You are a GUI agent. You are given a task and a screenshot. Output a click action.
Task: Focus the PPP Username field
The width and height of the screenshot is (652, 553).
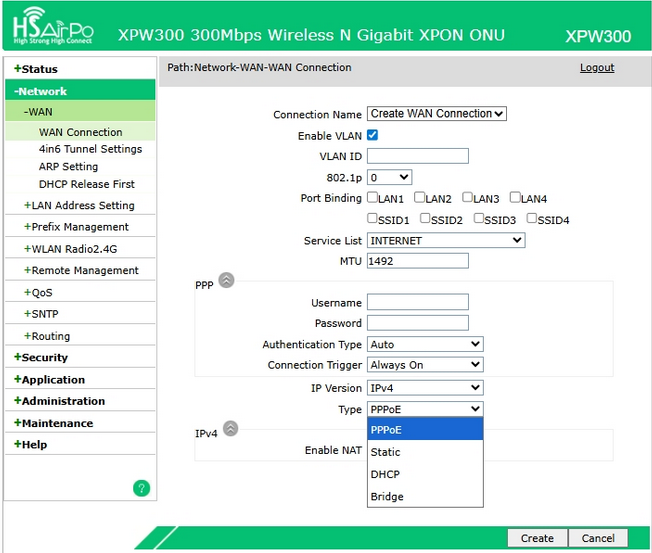point(418,302)
